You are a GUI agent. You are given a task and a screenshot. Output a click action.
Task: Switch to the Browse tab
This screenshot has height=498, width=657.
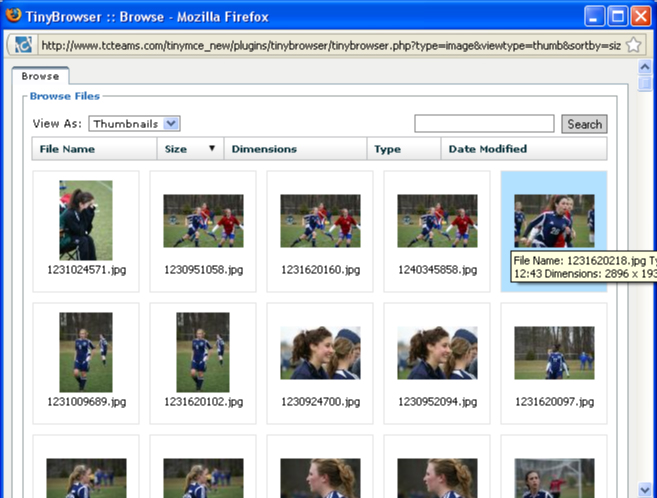(x=40, y=76)
